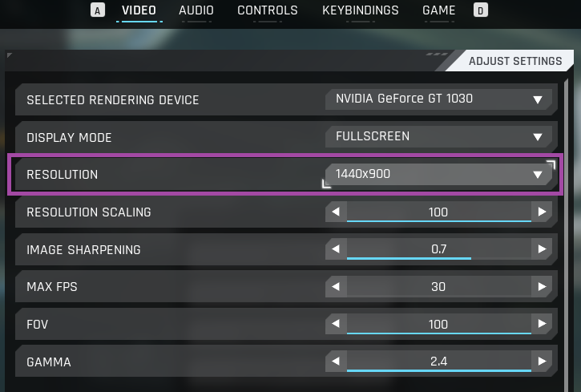Decrease Max FPS with left arrow
Screen dimensions: 581x392
pos(336,287)
